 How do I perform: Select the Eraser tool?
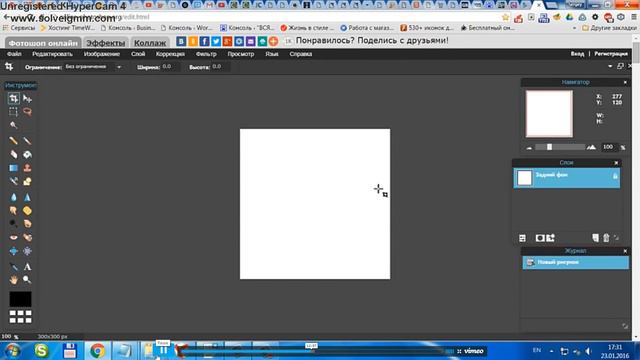13,154
